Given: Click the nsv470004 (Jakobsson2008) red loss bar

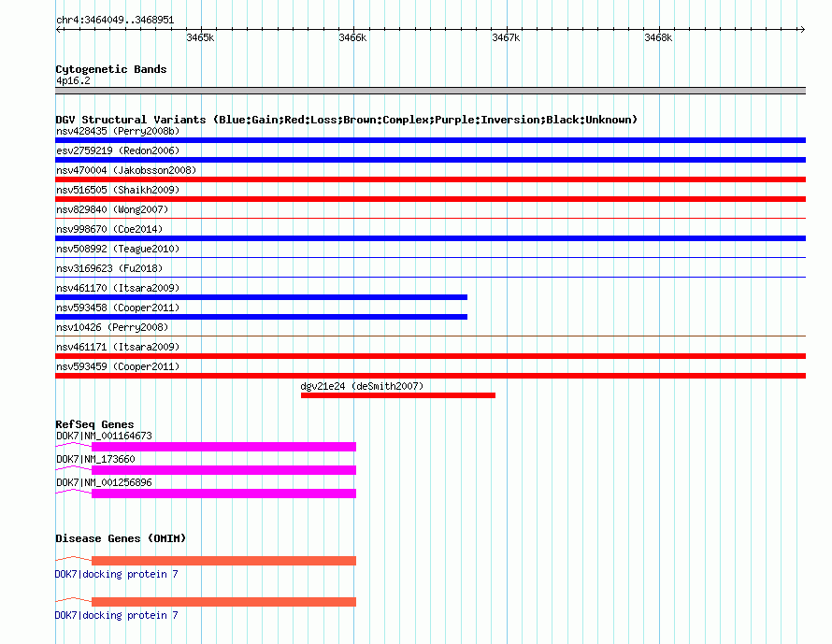Looking at the screenshot, I should [x=430, y=179].
